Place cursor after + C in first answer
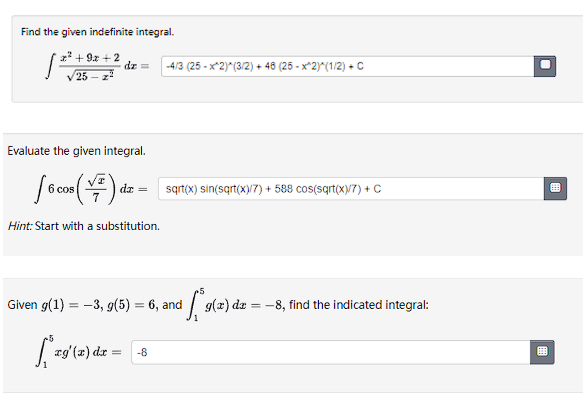Image resolution: width=588 pixels, height=398 pixels. (x=364, y=66)
